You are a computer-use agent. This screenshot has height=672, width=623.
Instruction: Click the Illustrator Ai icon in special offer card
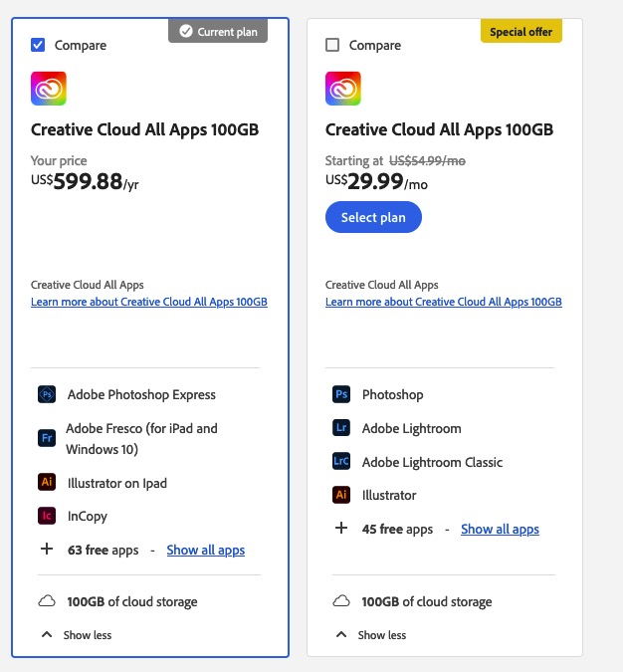pos(341,495)
